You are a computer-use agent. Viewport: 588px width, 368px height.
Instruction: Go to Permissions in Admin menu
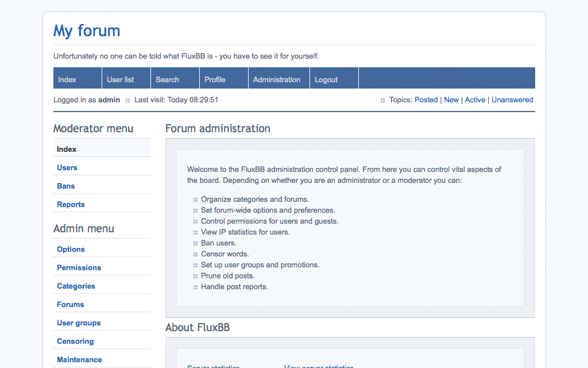[x=79, y=267]
